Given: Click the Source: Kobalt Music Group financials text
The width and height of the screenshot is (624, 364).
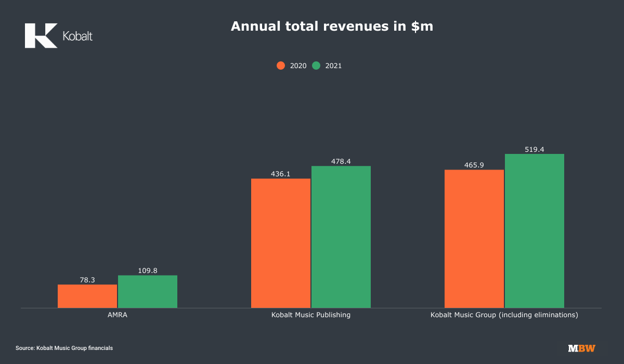Looking at the screenshot, I should tap(64, 348).
